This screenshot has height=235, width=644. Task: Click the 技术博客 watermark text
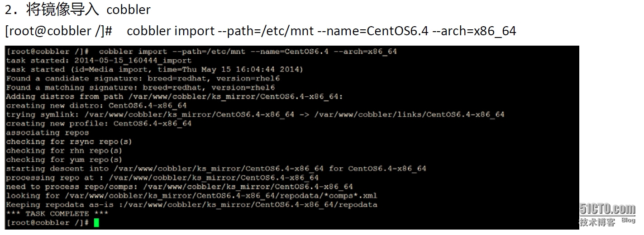597,222
